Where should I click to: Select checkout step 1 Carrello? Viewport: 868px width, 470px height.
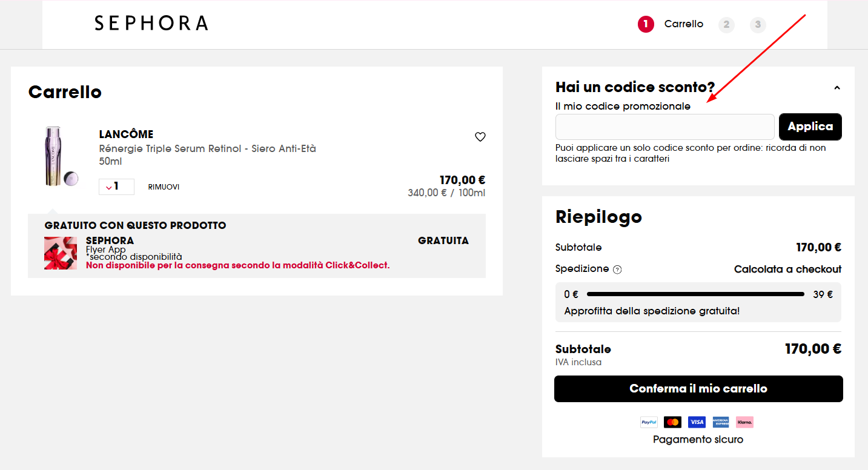click(x=646, y=24)
